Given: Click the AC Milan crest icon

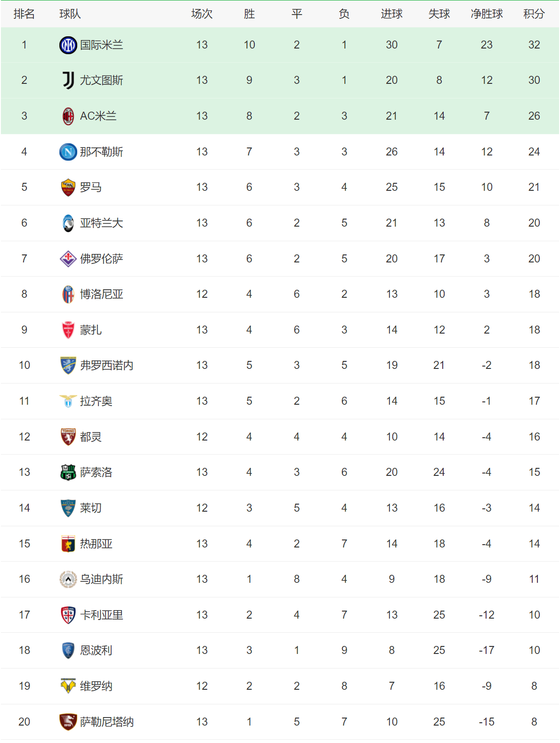Looking at the screenshot, I should click(68, 116).
